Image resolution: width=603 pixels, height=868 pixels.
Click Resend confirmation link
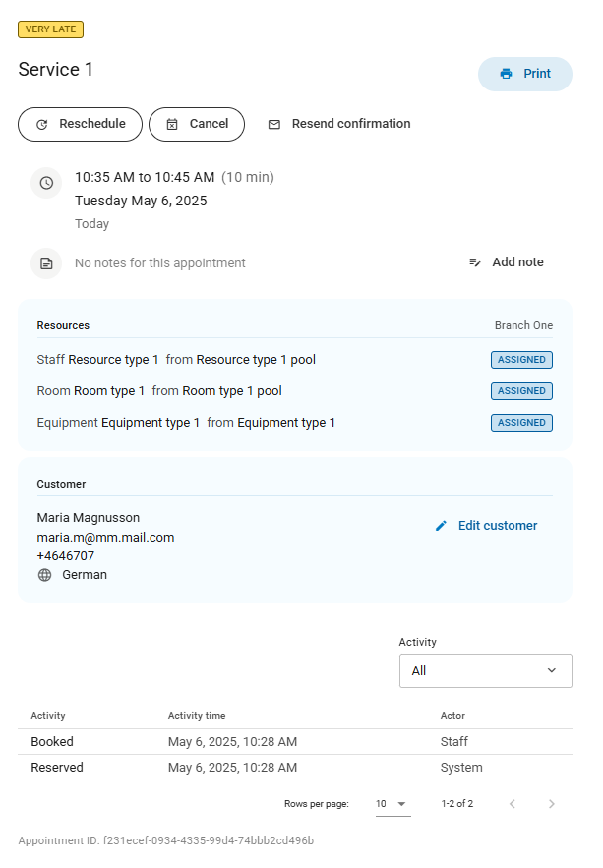pyautogui.click(x=350, y=124)
